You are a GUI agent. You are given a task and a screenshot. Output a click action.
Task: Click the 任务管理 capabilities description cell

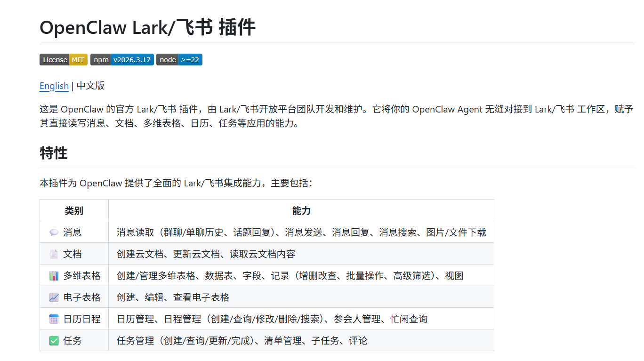click(x=242, y=341)
